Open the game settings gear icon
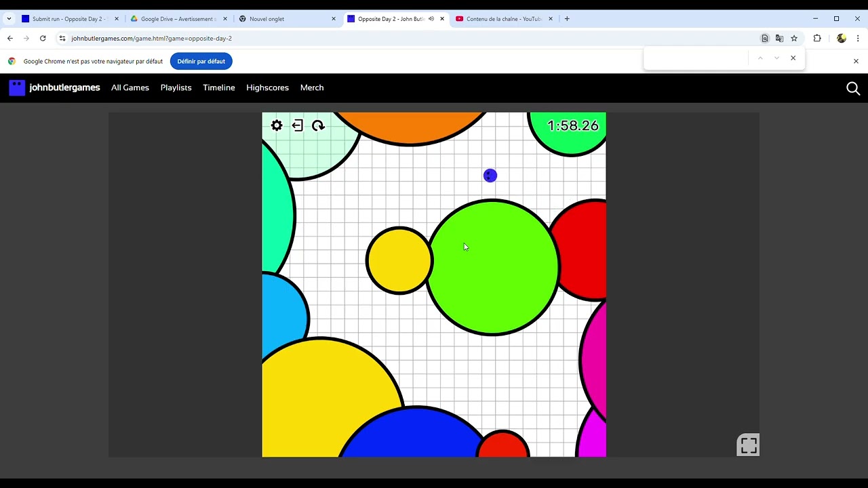This screenshot has height=488, width=868. click(x=277, y=125)
